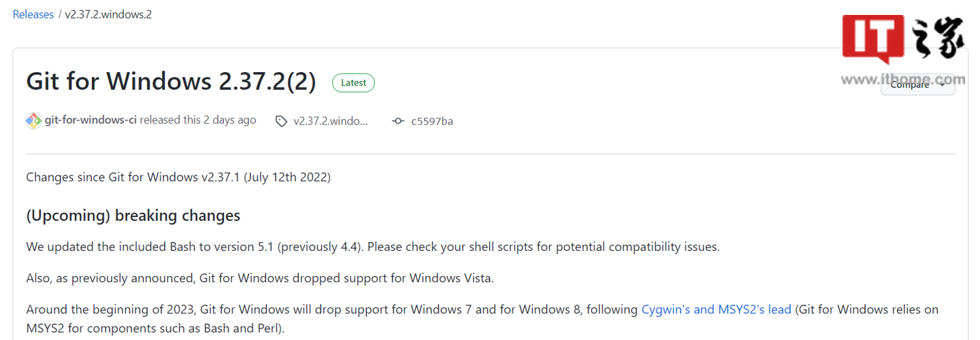The height and width of the screenshot is (340, 980).
Task: Follow the Cygwin's and MSYS2's lead link
Action: (x=716, y=309)
